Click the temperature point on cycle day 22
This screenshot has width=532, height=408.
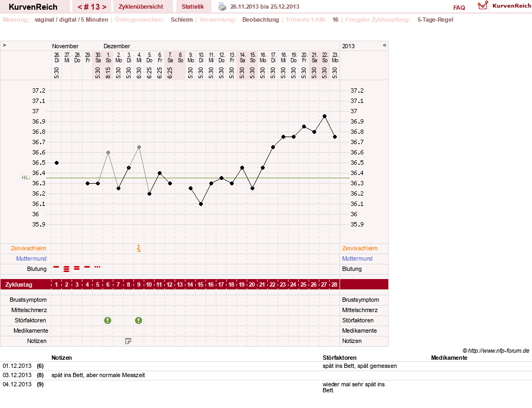[x=273, y=147]
